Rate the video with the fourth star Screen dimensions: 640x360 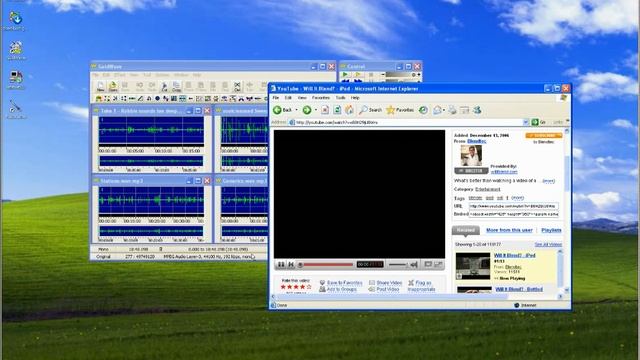(302, 287)
